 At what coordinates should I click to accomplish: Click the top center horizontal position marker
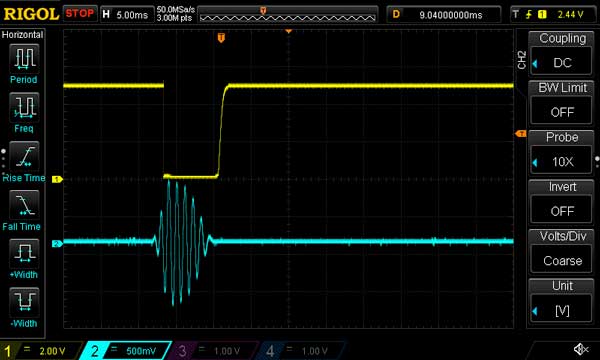pos(289,31)
